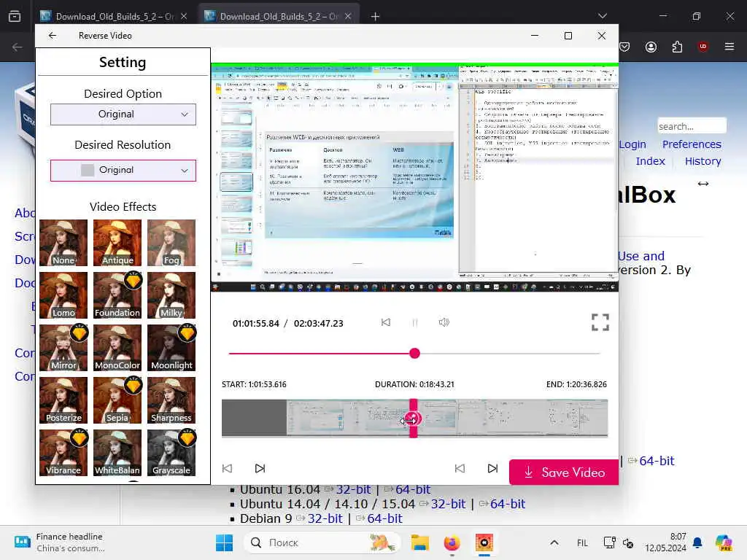This screenshot has height=560, width=747.
Task: Move the end point forward one frame
Action: pos(492,469)
